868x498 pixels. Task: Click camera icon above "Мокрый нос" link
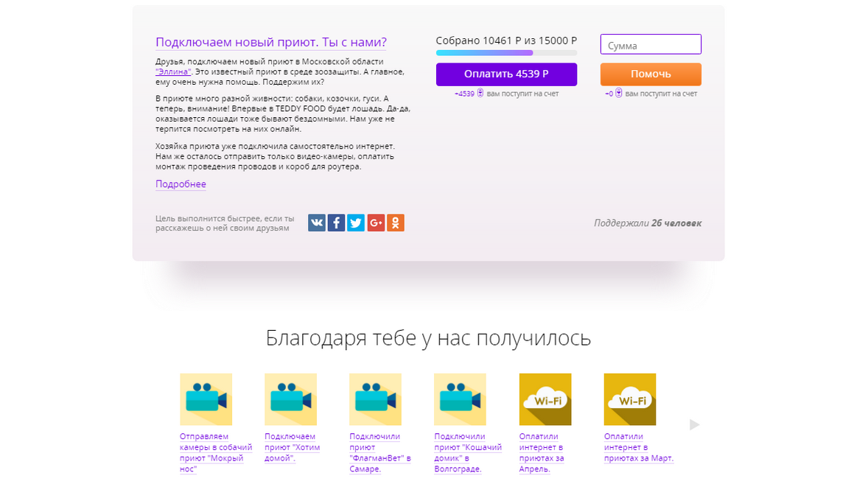pyautogui.click(x=206, y=399)
